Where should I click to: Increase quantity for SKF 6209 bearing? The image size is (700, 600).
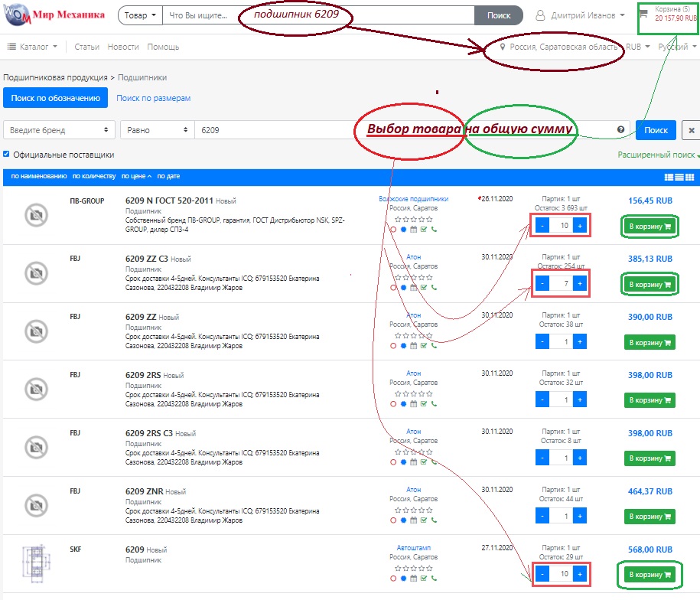[579, 574]
